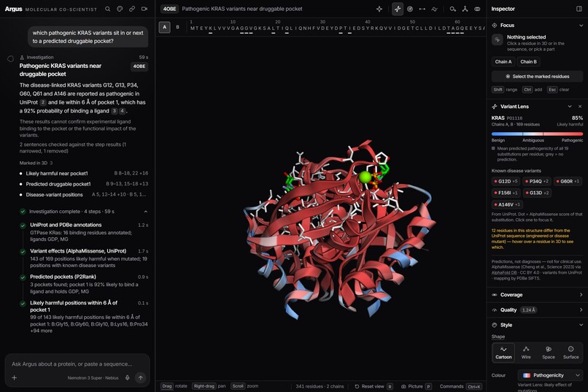Toggle Predicted druggable pocket1 marker
The image size is (588, 392).
84,184
